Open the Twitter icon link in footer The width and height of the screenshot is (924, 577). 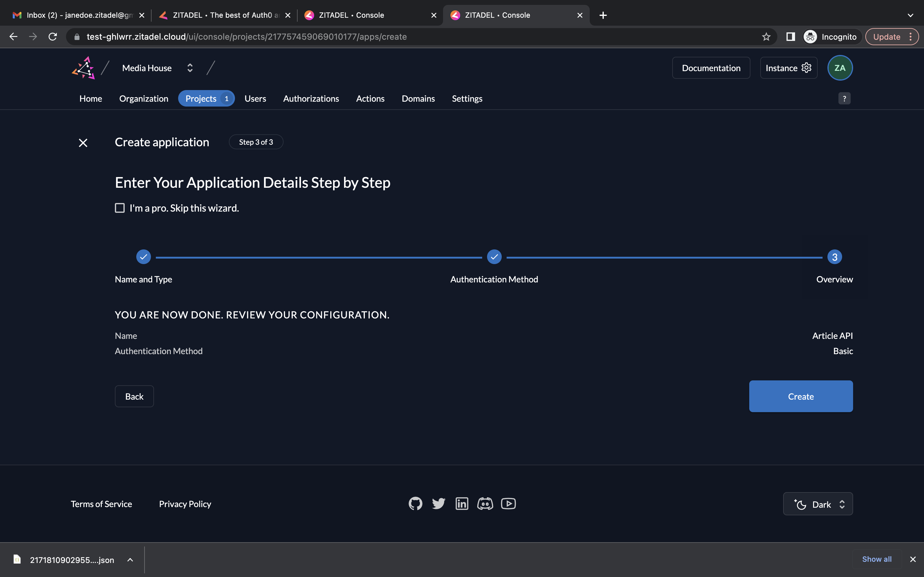tap(438, 504)
